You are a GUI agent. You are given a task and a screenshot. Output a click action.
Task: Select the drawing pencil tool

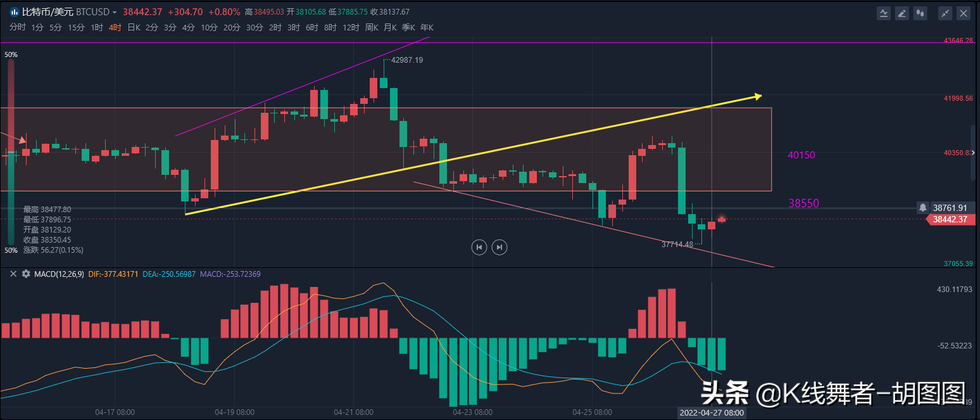pyautogui.click(x=901, y=13)
